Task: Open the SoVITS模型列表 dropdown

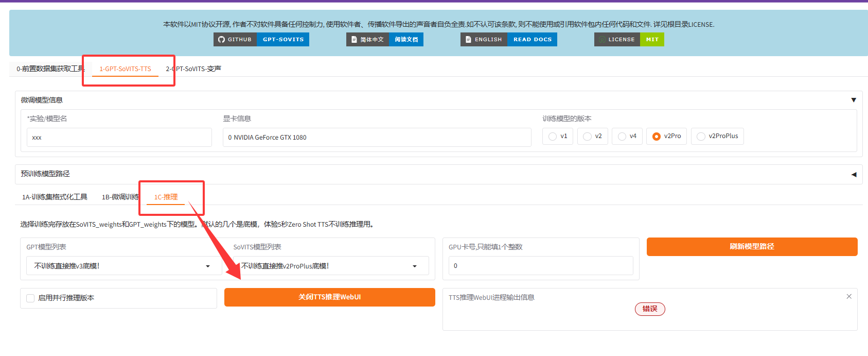Action: click(330, 266)
